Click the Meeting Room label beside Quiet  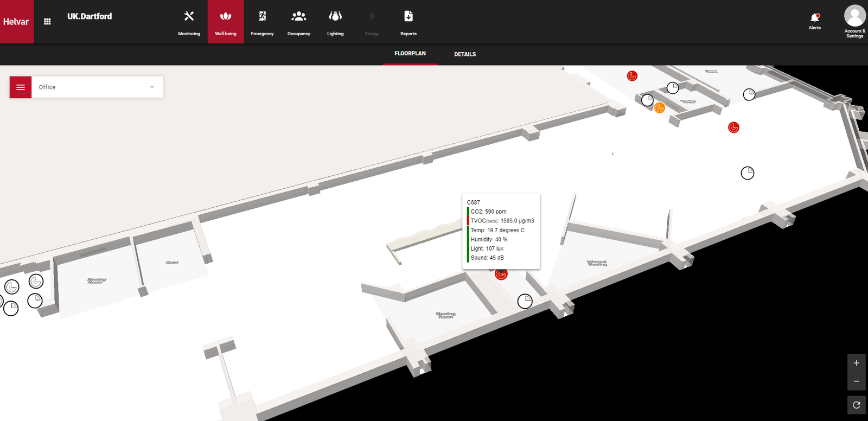pos(97,281)
